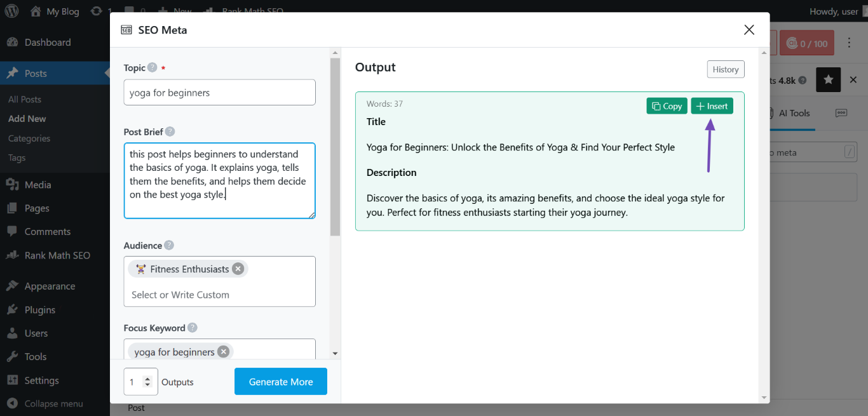Click the Focus Keyword help icon
868x416 pixels.
click(x=193, y=328)
